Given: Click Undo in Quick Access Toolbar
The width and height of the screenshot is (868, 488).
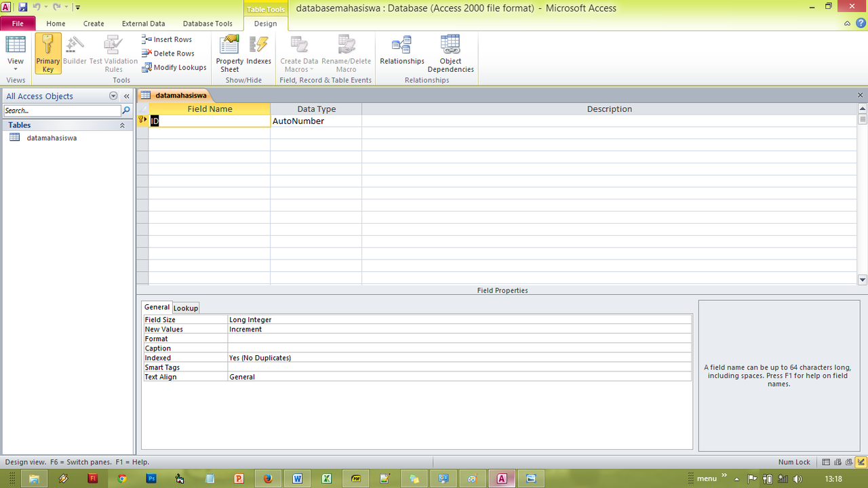Looking at the screenshot, I should click(x=37, y=7).
